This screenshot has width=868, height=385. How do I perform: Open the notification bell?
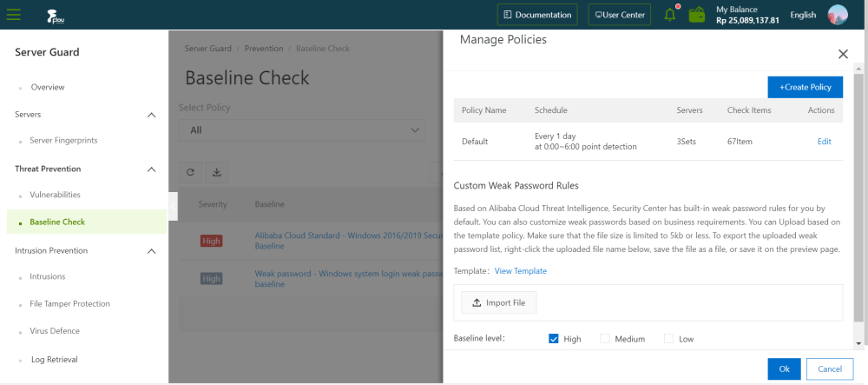point(670,15)
